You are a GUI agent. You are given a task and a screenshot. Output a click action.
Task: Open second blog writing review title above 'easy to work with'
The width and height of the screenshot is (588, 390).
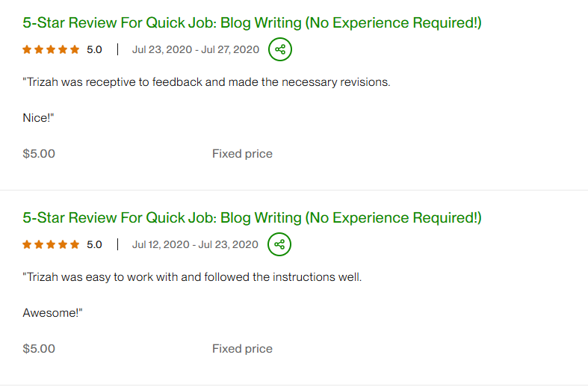[252, 218]
